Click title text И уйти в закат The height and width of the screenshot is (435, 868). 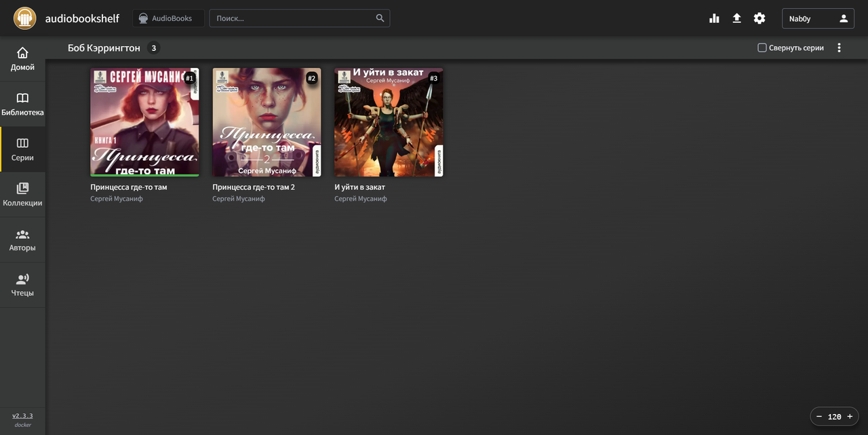(x=359, y=187)
